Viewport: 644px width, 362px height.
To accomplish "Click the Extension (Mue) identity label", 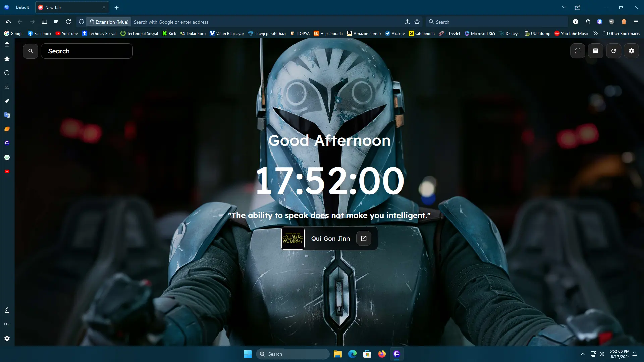I will click(109, 22).
